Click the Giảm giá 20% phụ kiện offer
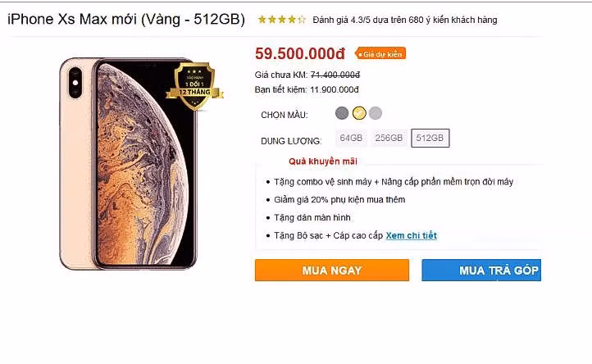This screenshot has width=592, height=364. [339, 200]
